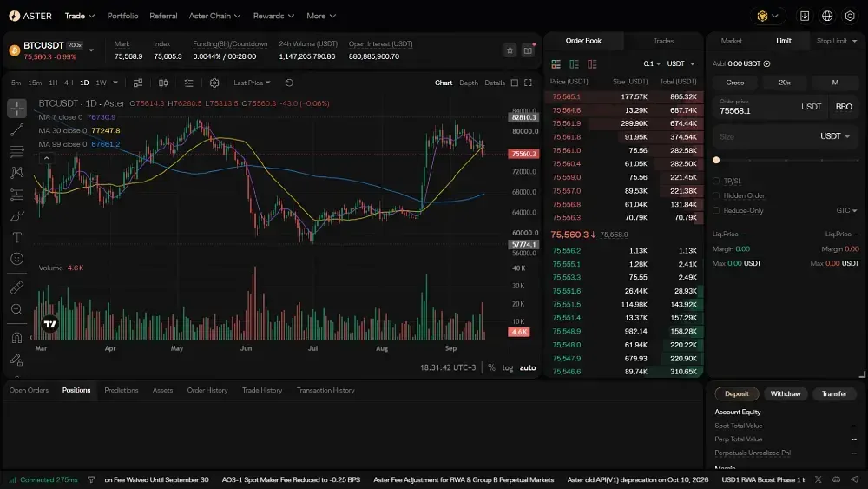This screenshot has height=489, width=868.
Task: Collapse the indicator legend arrow
Action: pos(47,158)
